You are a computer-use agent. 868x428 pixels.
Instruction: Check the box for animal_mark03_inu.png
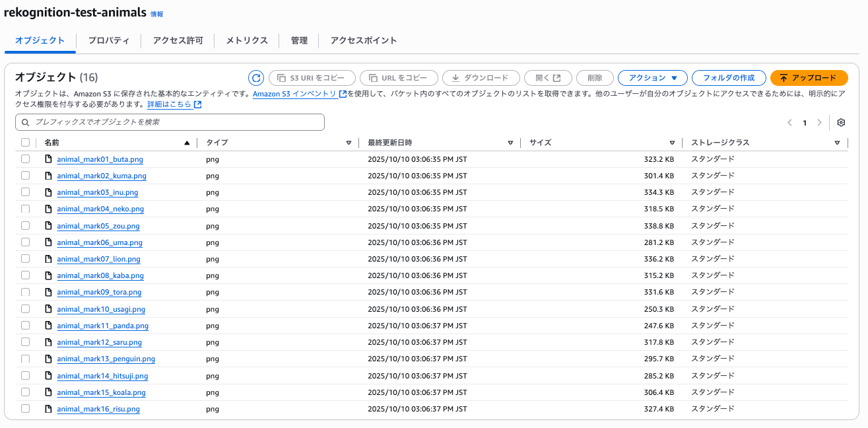pos(25,192)
